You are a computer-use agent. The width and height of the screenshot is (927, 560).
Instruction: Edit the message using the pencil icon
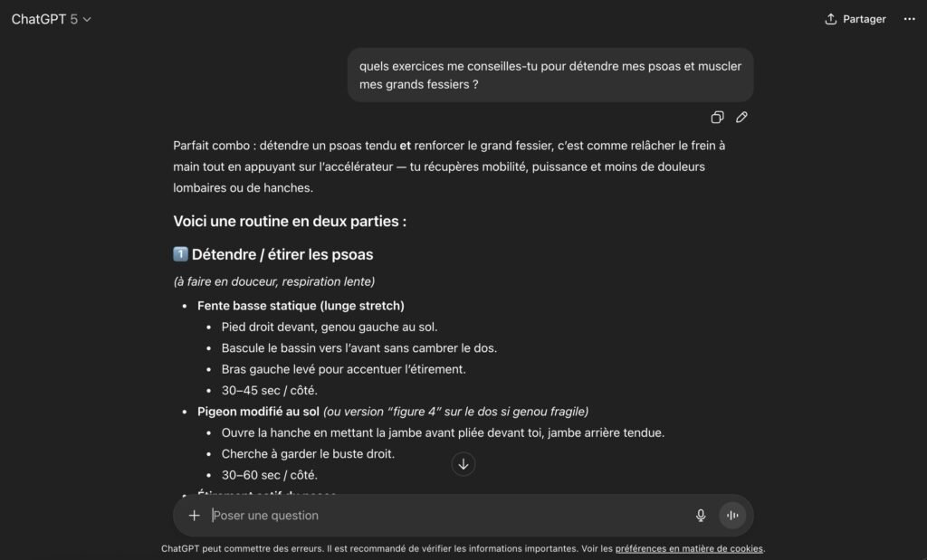[741, 118]
